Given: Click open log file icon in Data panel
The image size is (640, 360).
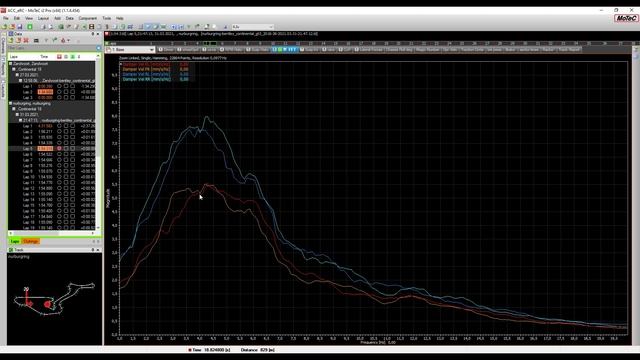Looking at the screenshot, I should (11, 40).
